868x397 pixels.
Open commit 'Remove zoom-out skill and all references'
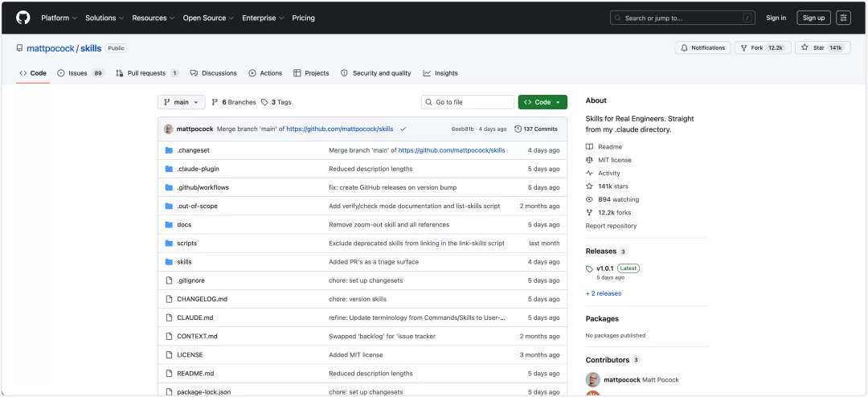(x=389, y=225)
